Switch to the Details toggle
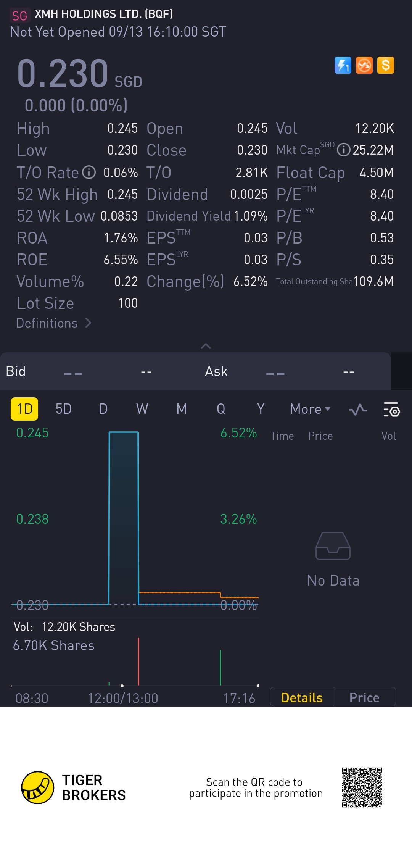The image size is (412, 868). [301, 697]
